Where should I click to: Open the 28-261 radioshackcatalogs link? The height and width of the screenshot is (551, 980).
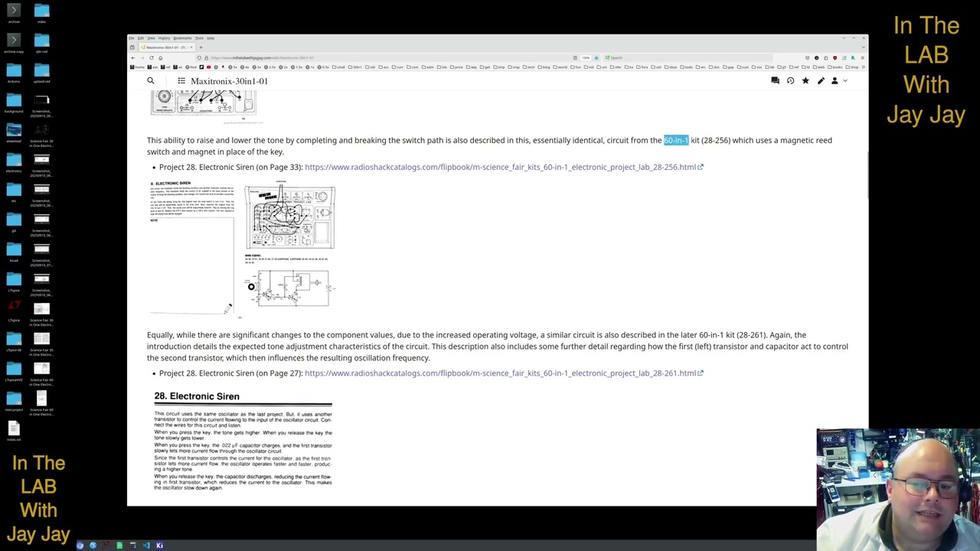tap(504, 373)
